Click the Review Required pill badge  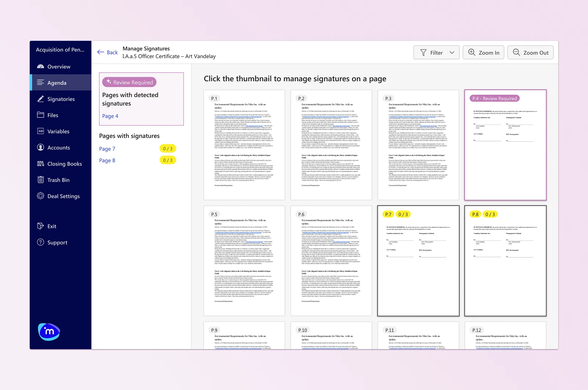pos(129,82)
